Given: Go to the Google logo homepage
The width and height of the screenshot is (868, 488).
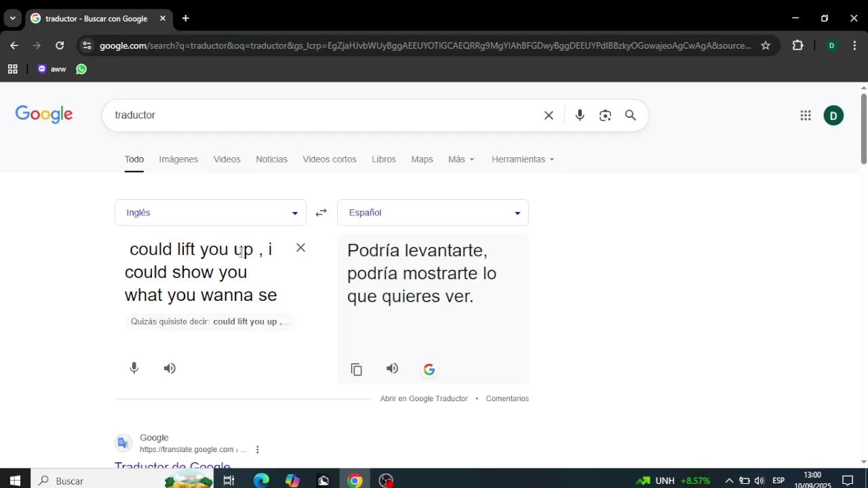Looking at the screenshot, I should 44,115.
